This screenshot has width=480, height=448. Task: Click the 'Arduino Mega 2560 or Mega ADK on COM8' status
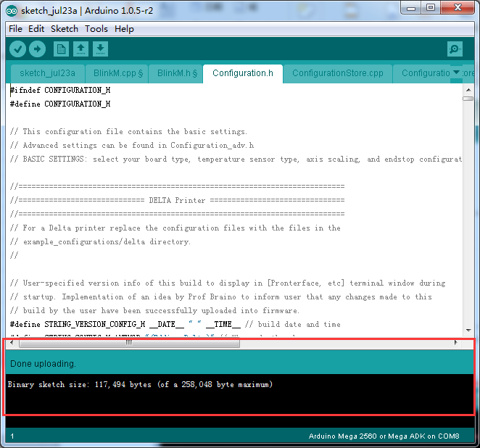(384, 436)
